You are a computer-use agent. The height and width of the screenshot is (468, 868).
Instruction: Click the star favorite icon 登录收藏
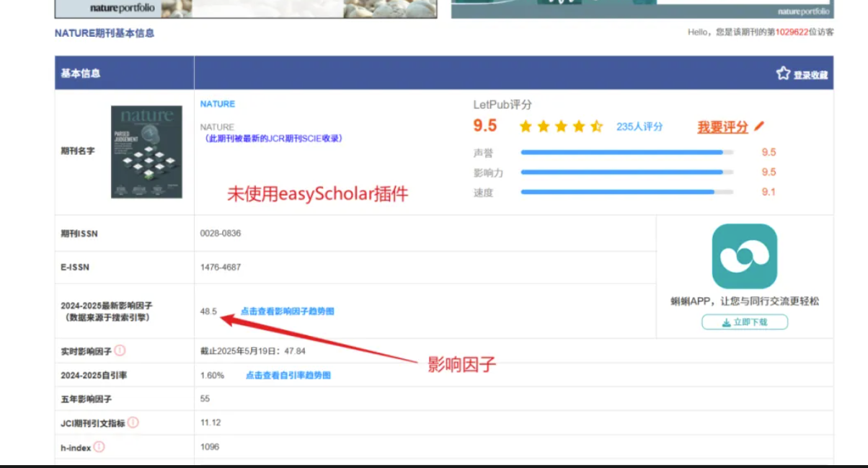pyautogui.click(x=783, y=73)
